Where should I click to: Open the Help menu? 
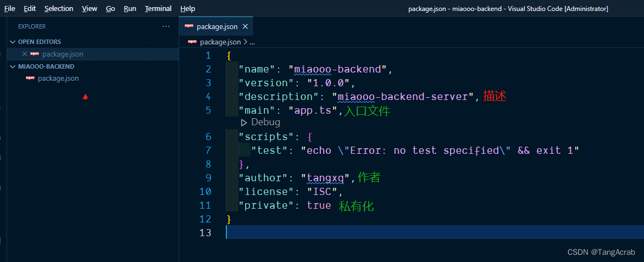pyautogui.click(x=188, y=9)
